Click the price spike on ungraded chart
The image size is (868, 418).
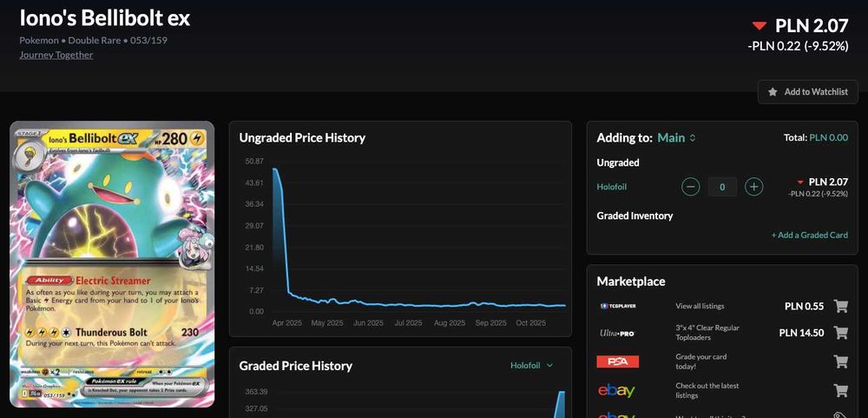click(x=276, y=171)
